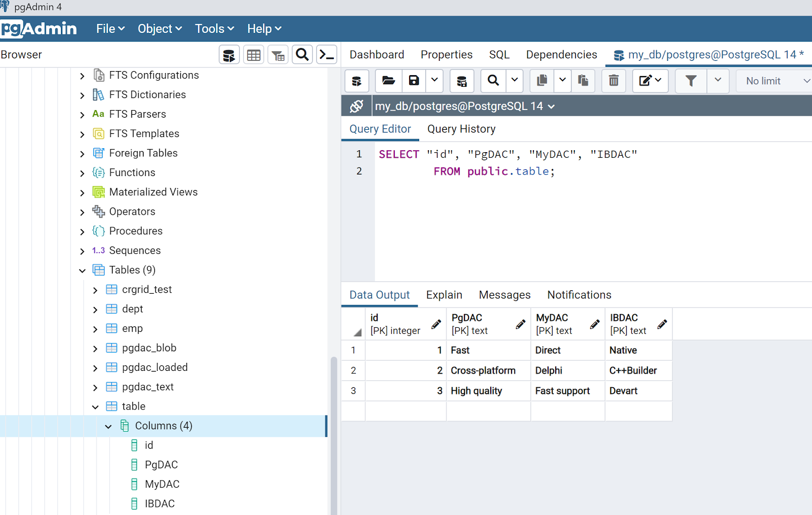This screenshot has height=515, width=812.
Task: Click the Save Data Changes icon
Action: coord(462,81)
